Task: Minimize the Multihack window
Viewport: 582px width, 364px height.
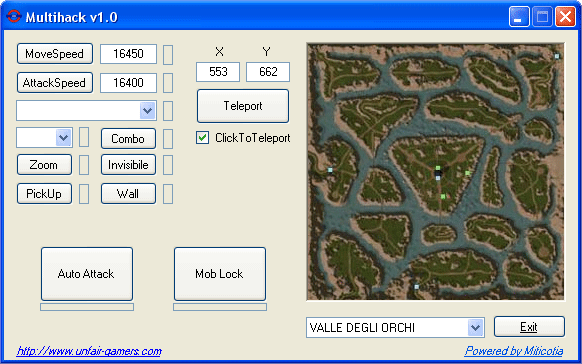Action: coord(519,17)
